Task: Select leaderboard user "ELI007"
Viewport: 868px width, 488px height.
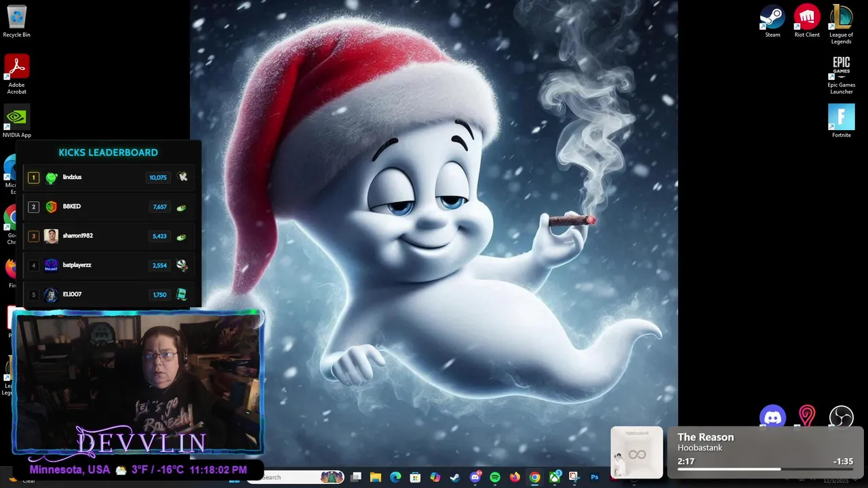Action: pos(72,294)
